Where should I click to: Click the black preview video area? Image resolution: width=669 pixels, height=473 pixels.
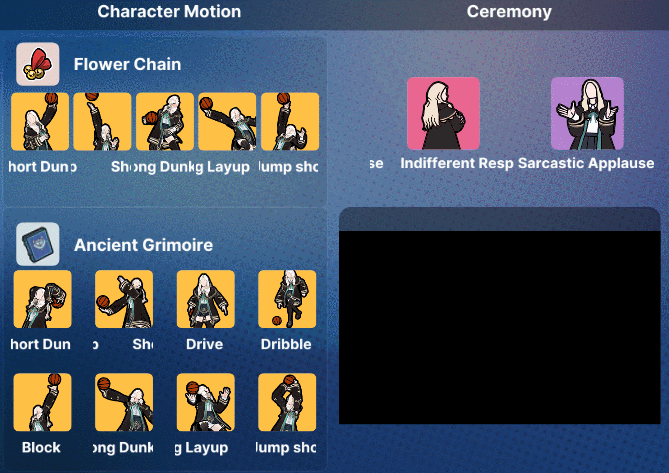(x=499, y=327)
